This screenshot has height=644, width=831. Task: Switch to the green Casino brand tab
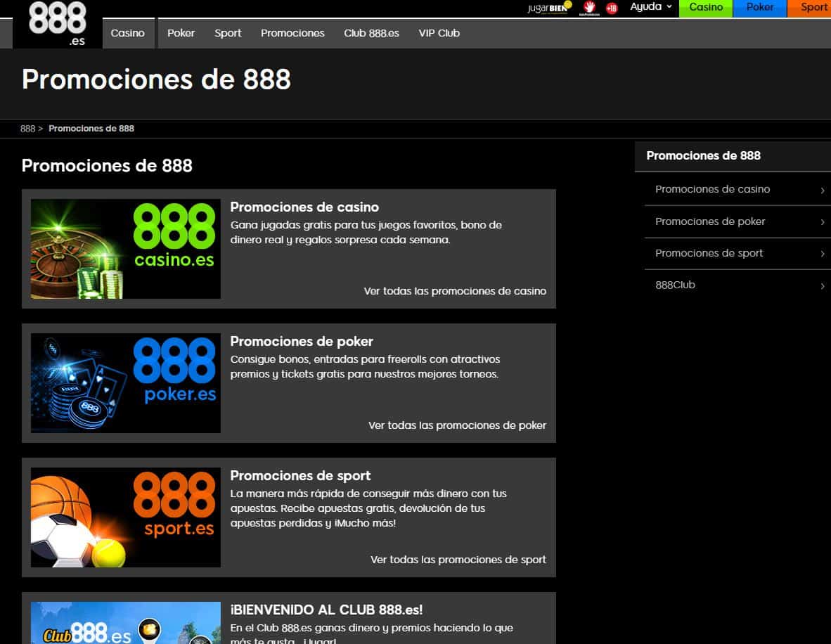click(x=706, y=8)
